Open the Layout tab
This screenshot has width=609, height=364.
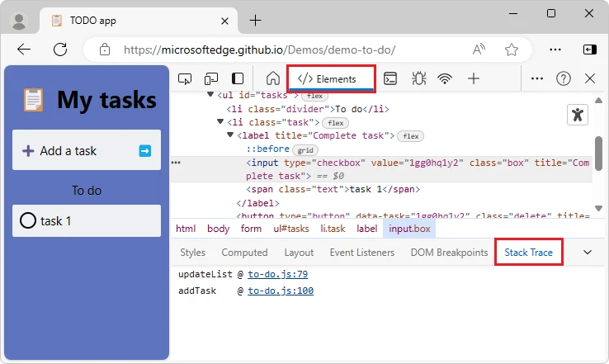(299, 253)
